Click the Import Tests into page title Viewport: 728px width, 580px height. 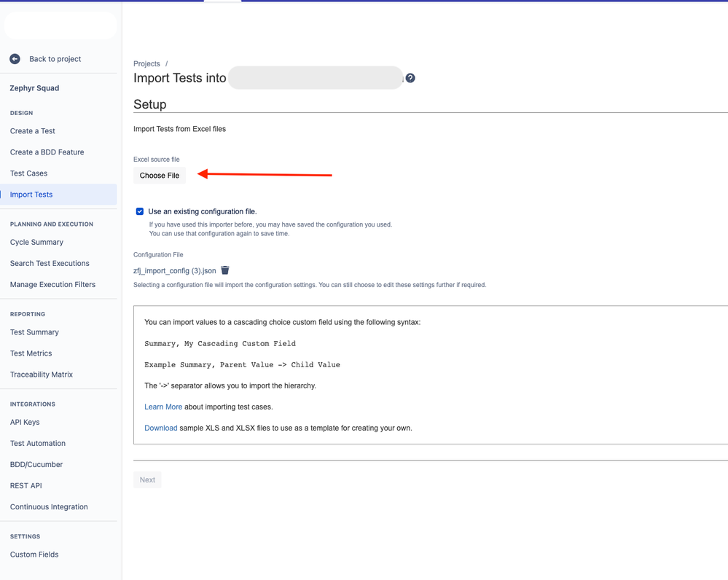pyautogui.click(x=180, y=78)
